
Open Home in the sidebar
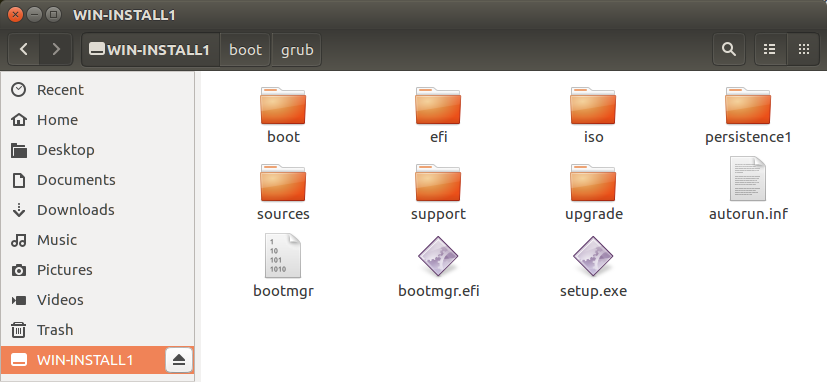[97, 120]
